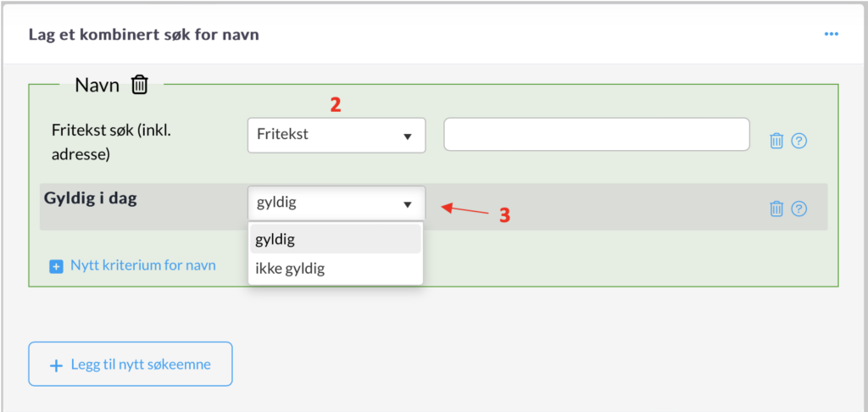Viewport: 868px width, 412px height.
Task: Delete the Navn group with trash icon
Action: pyautogui.click(x=140, y=85)
